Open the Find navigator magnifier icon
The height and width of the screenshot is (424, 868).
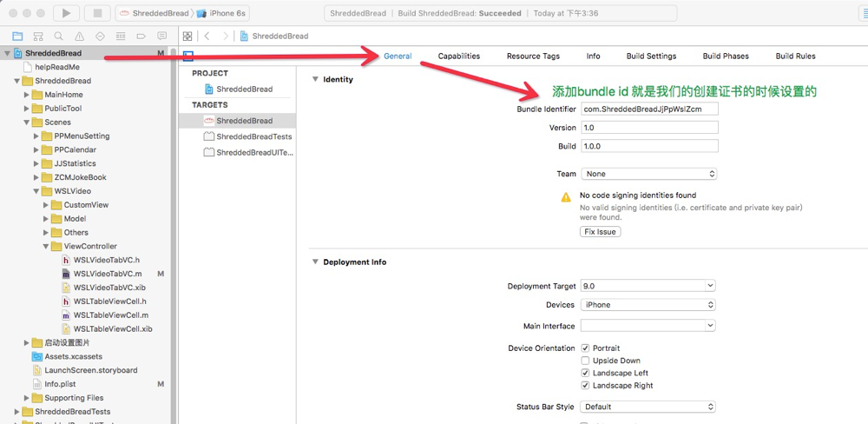click(x=59, y=36)
